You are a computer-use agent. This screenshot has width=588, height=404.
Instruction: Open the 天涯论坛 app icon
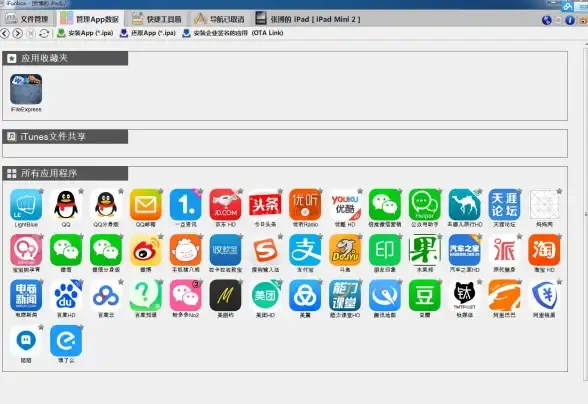[x=504, y=204]
